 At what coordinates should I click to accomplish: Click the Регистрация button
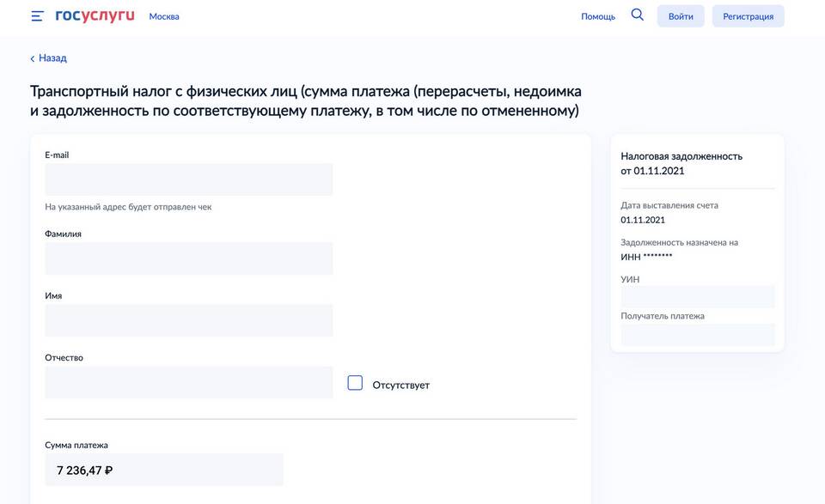click(x=748, y=16)
